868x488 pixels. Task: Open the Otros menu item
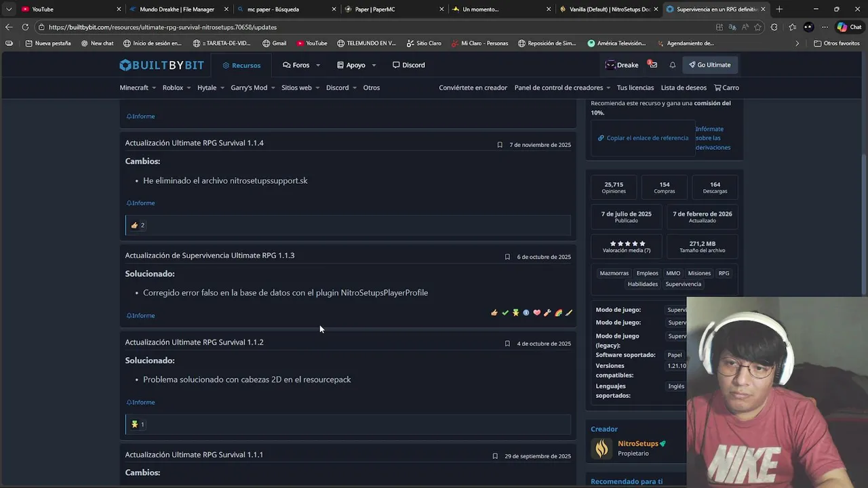point(371,87)
